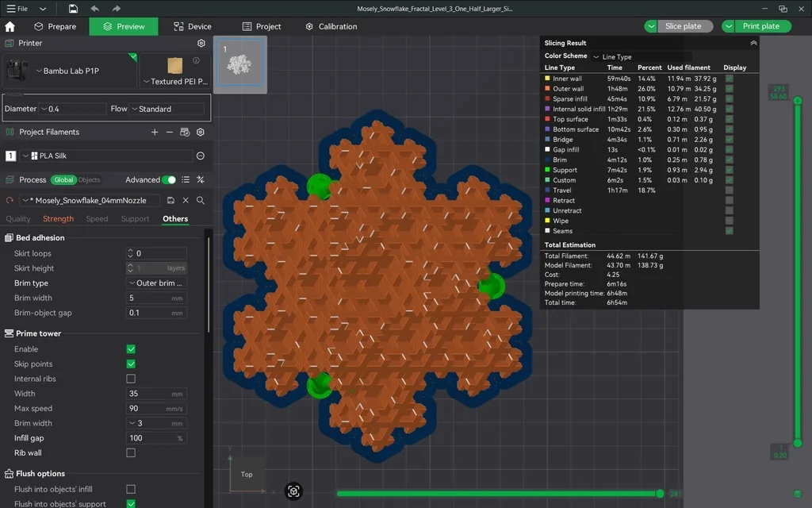Click the Home icon
Viewport: 812px width, 508px height.
click(x=10, y=26)
